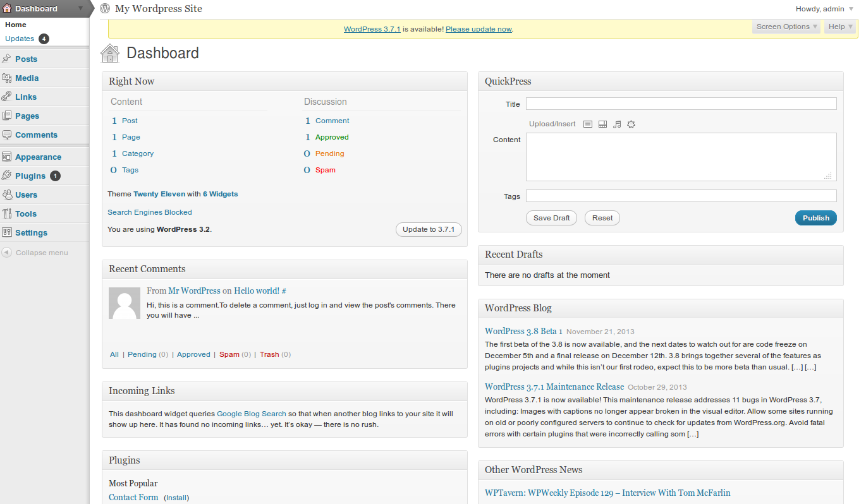The height and width of the screenshot is (504, 866).
Task: Expand the Screen Options panel
Action: pos(786,27)
